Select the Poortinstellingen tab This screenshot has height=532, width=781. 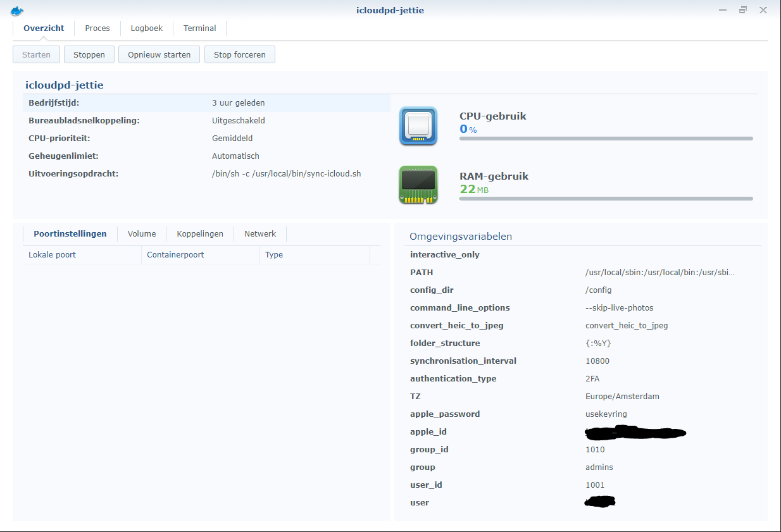click(x=70, y=233)
